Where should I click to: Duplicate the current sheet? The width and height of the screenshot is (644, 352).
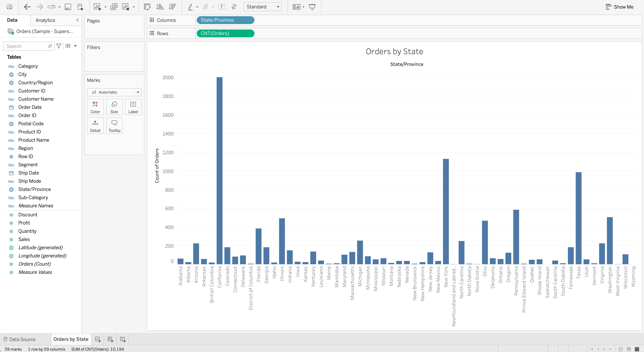114,7
